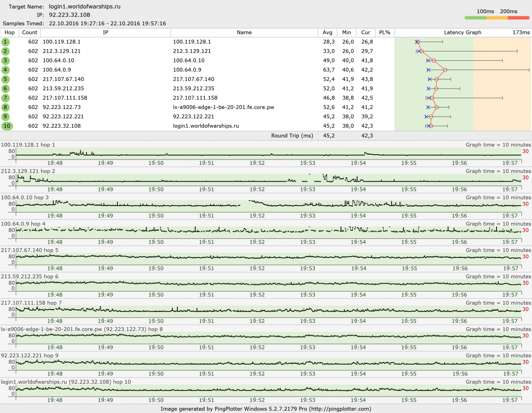
Task: Click the green 100ms legend color bar
Action: [476, 18]
